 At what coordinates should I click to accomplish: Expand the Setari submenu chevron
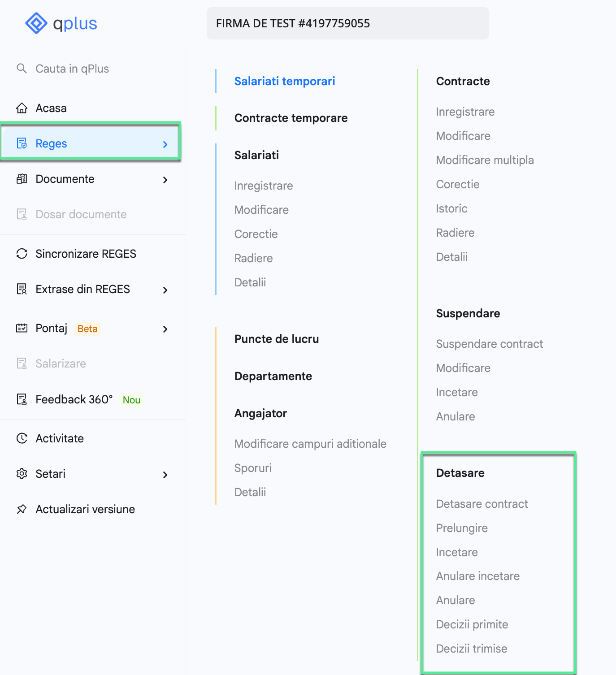(165, 475)
